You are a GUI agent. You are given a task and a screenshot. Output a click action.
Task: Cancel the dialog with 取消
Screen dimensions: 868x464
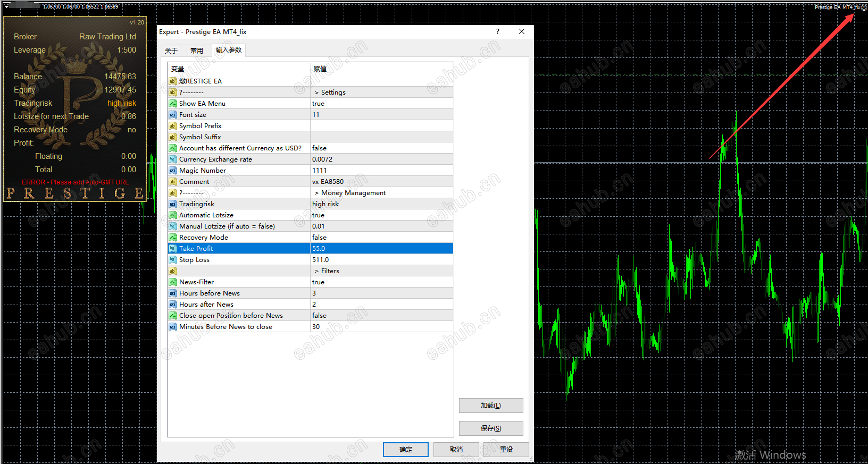tap(456, 450)
